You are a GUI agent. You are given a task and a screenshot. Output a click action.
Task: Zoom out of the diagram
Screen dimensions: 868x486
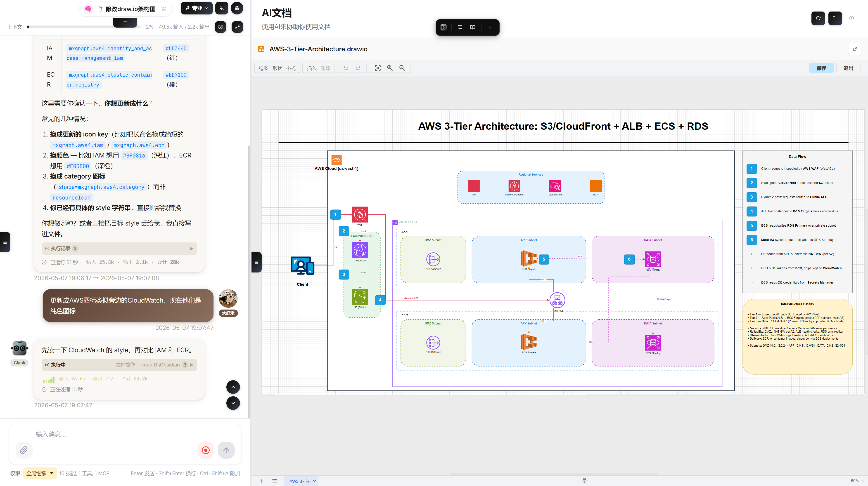point(402,68)
